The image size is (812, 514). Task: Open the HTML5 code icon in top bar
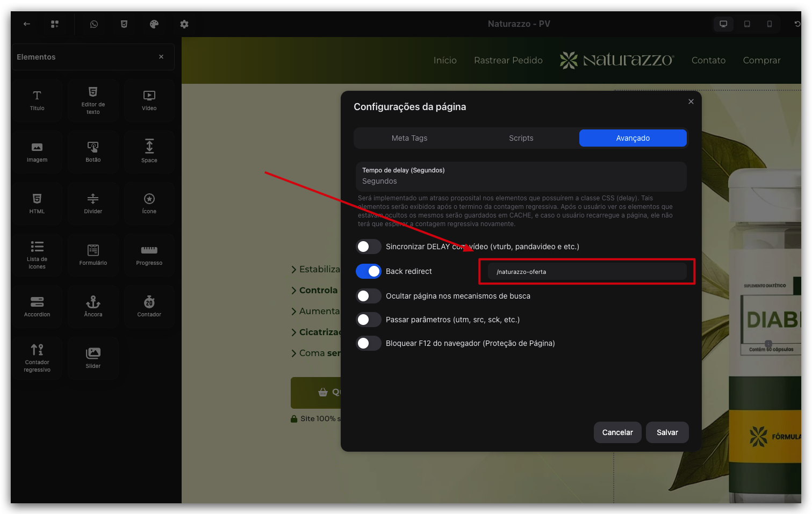pos(124,24)
